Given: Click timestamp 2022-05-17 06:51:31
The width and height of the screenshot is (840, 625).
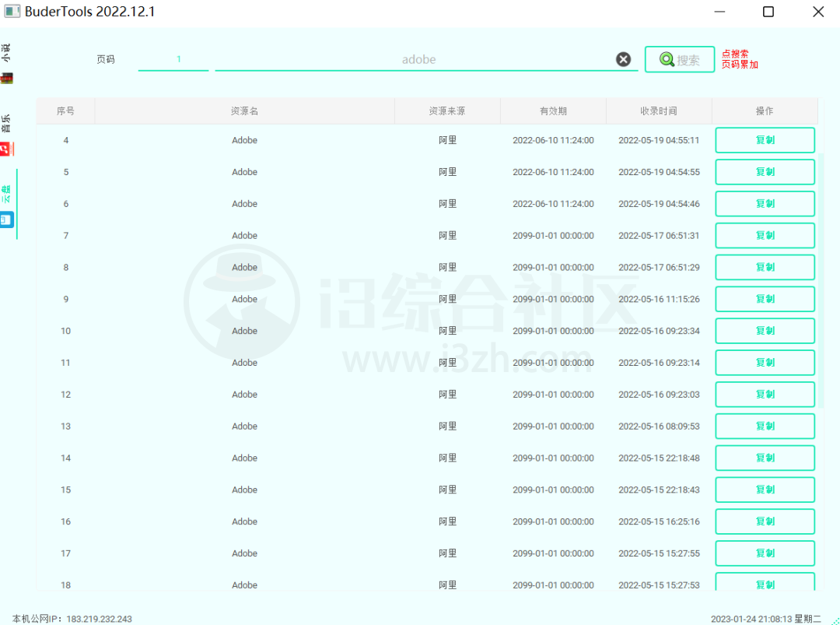Looking at the screenshot, I should 659,235.
